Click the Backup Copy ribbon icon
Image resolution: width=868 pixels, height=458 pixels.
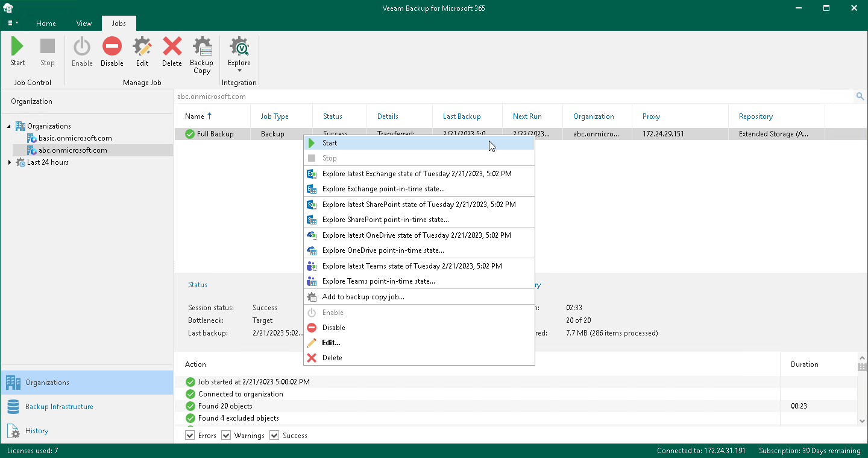pyautogui.click(x=201, y=47)
